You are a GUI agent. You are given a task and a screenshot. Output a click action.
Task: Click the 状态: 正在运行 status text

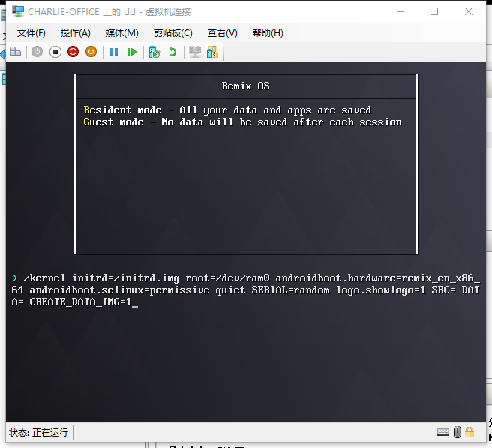tap(38, 433)
